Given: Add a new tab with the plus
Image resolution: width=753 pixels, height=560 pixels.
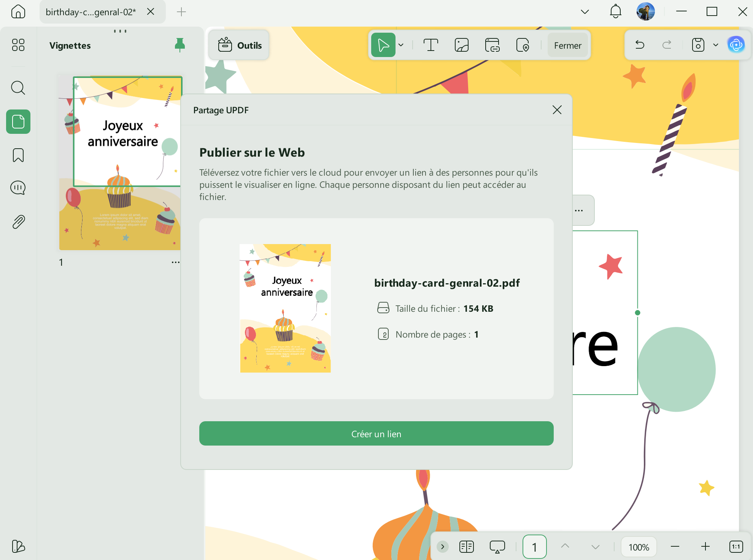Looking at the screenshot, I should 181,12.
